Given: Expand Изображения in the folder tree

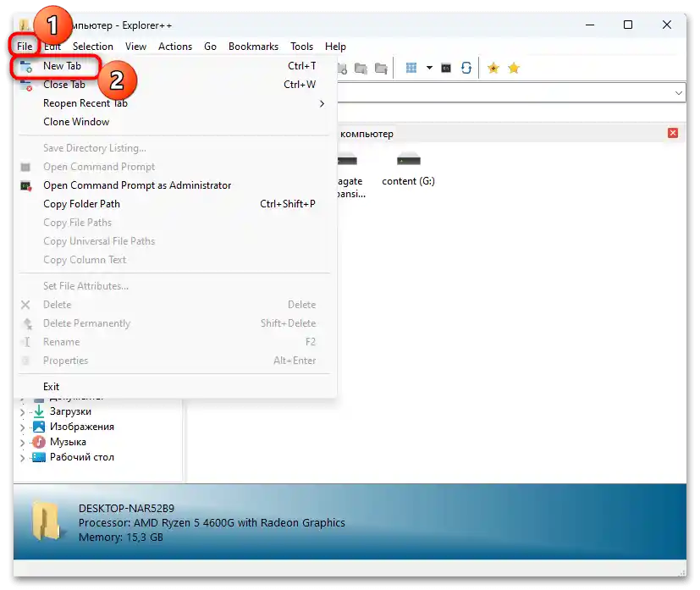Looking at the screenshot, I should pos(21,426).
